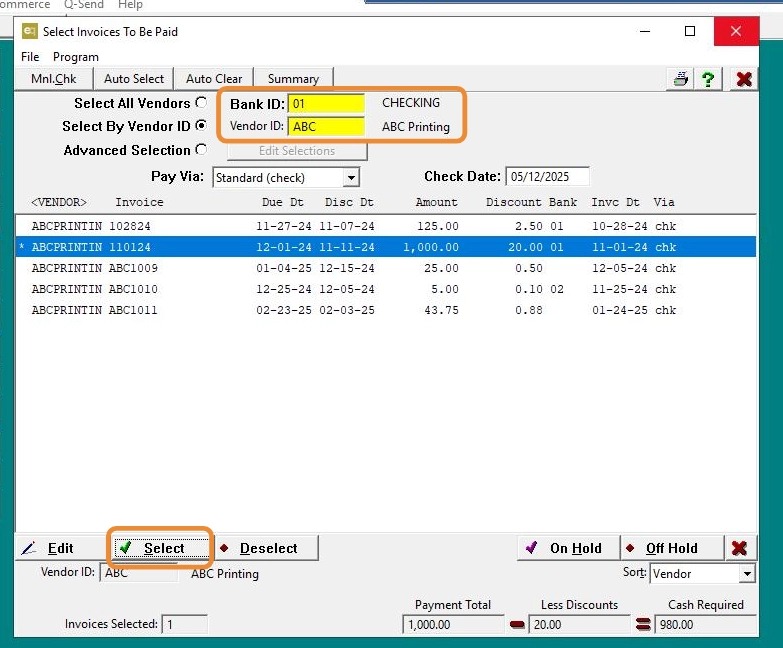The image size is (783, 648).
Task: Click the Less Discounts field 20.00
Action: coord(579,625)
